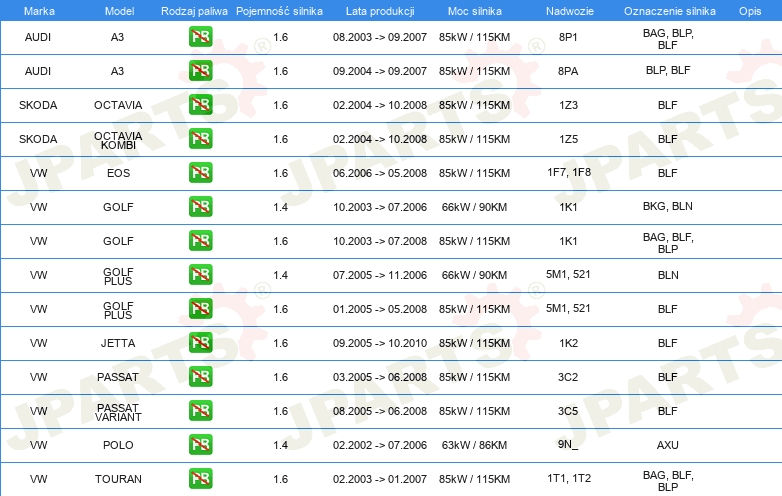Click the engine code AXU cell
The width and height of the screenshot is (782, 496).
point(668,445)
